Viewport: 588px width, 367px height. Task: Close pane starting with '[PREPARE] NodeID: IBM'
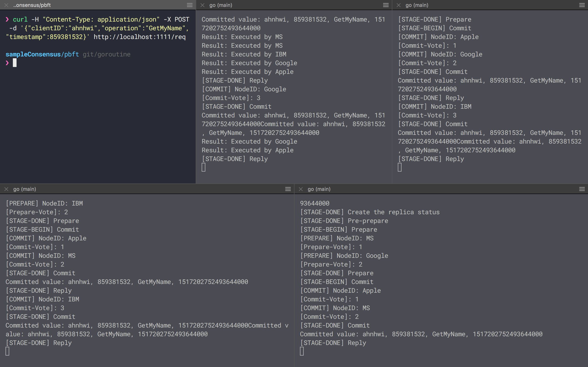tap(7, 189)
